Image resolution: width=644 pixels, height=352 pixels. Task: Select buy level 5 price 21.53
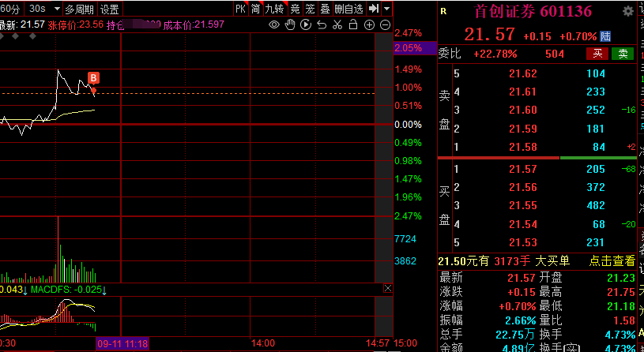coord(523,242)
